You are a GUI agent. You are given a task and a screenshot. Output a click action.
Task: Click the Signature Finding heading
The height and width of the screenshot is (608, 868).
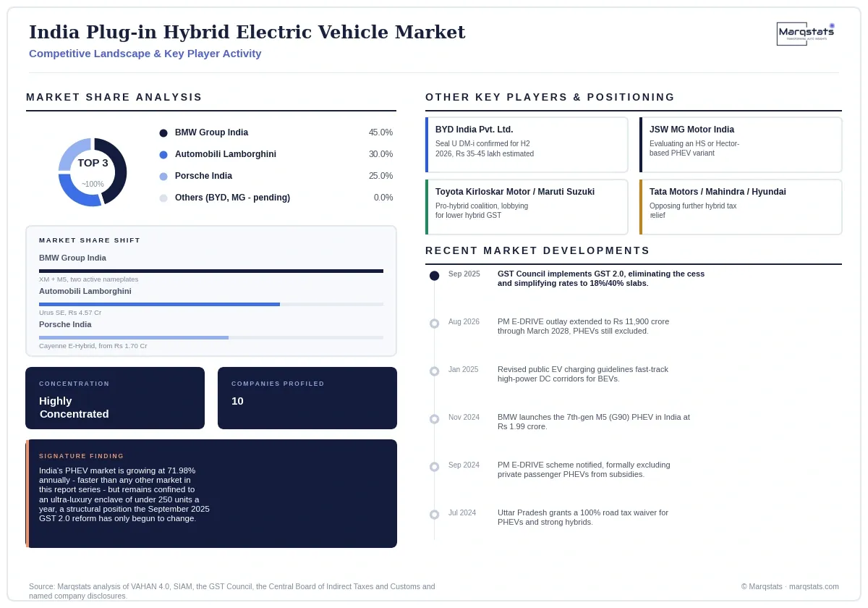tap(82, 456)
